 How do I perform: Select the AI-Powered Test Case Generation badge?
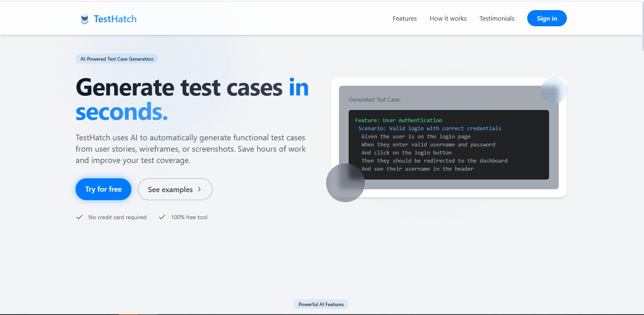tap(117, 59)
